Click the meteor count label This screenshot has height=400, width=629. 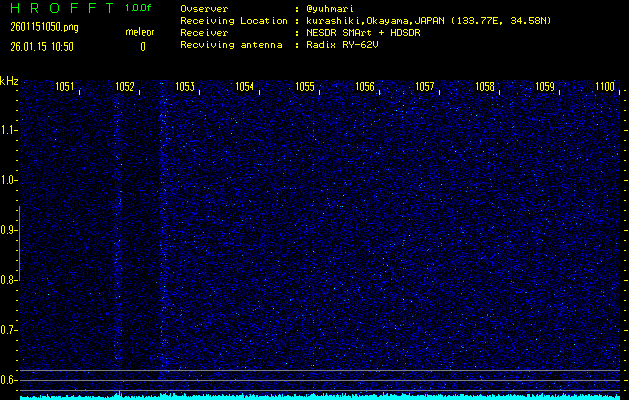[x=140, y=32]
